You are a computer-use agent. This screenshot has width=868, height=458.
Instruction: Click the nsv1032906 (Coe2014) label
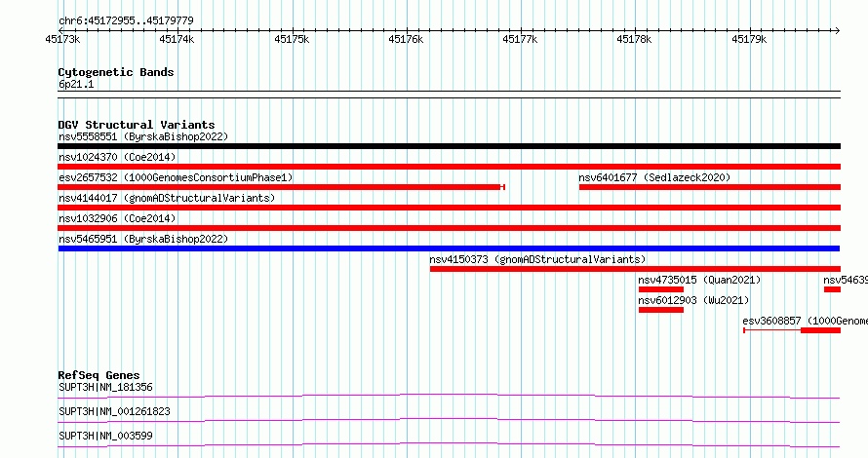pyautogui.click(x=117, y=218)
